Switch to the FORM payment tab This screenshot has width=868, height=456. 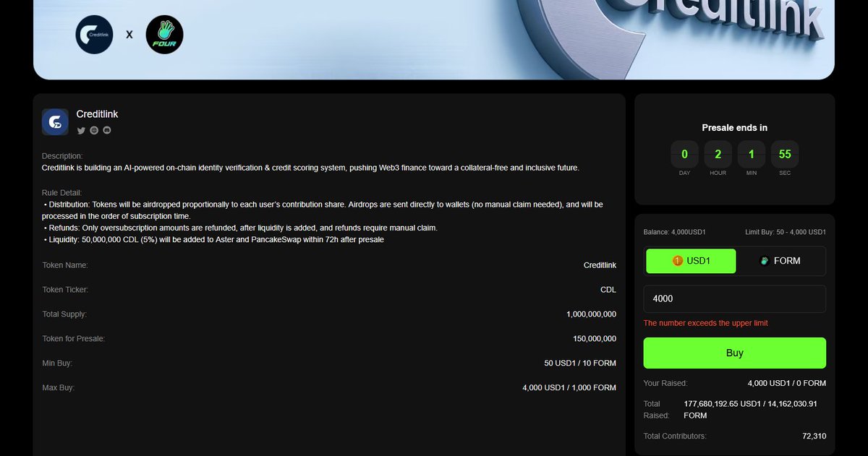780,261
